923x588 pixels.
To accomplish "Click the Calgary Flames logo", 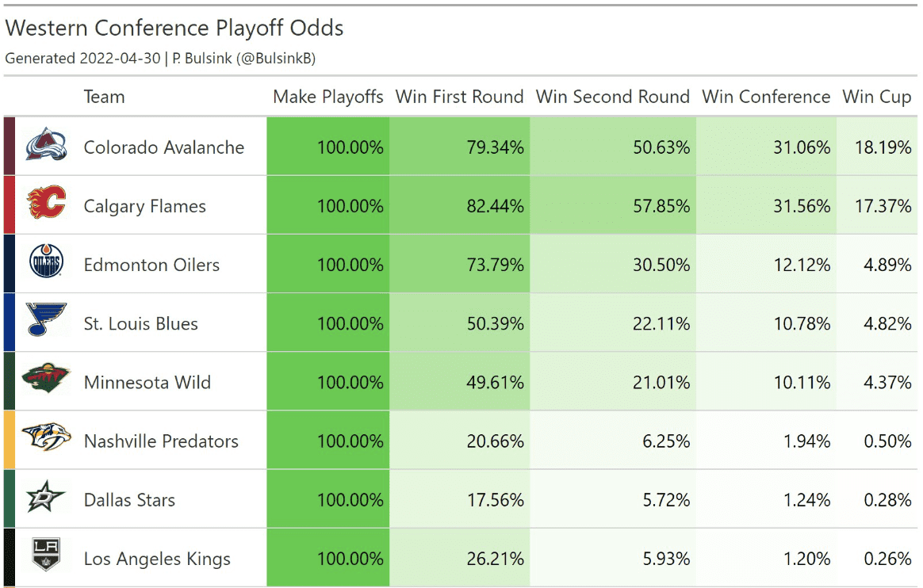I will pos(46,205).
